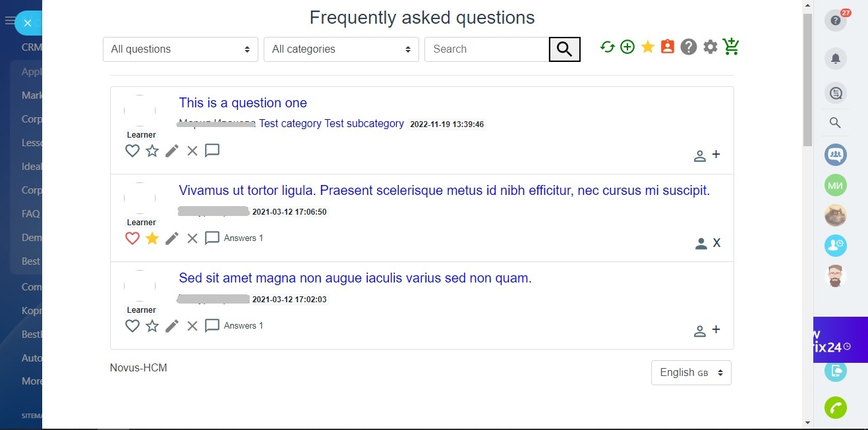Image resolution: width=868 pixels, height=430 pixels.
Task: Click the orange contact badge icon
Action: [x=668, y=47]
